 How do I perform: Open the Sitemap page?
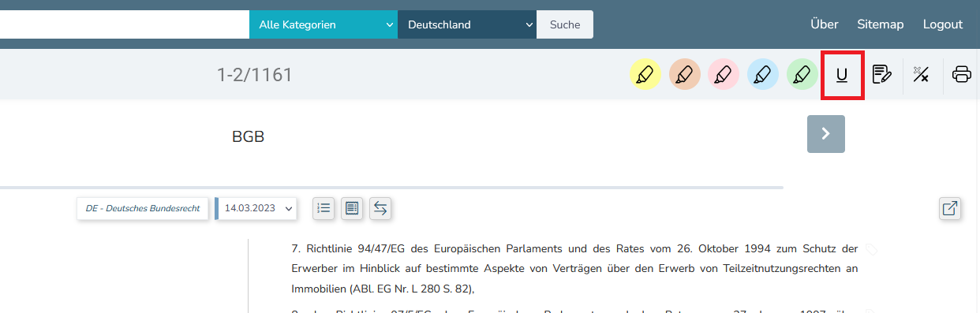click(x=881, y=24)
